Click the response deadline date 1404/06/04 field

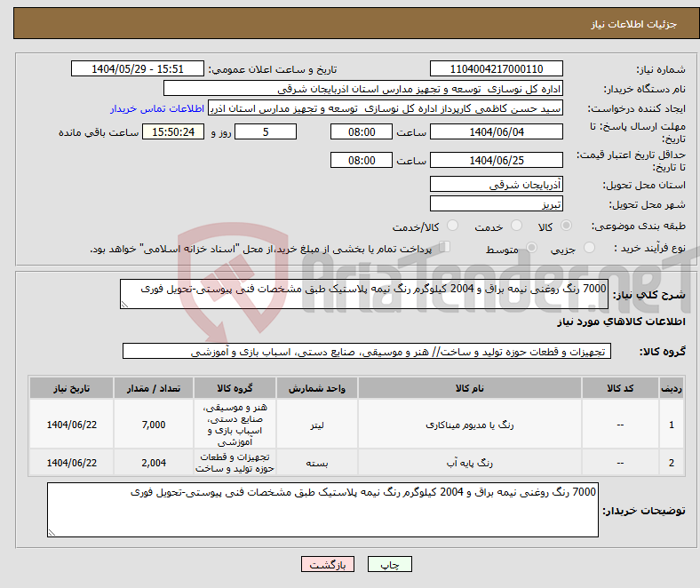coord(496,131)
